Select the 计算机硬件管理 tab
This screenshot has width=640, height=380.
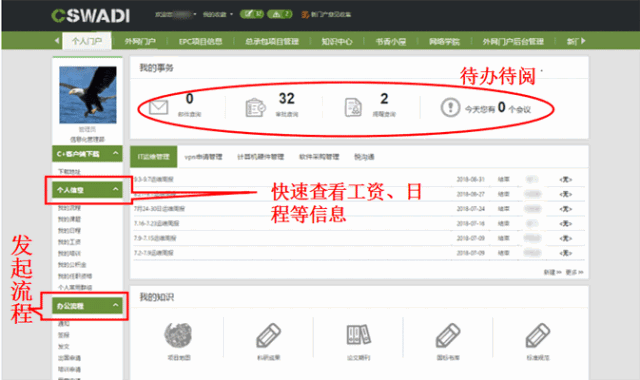point(260,157)
